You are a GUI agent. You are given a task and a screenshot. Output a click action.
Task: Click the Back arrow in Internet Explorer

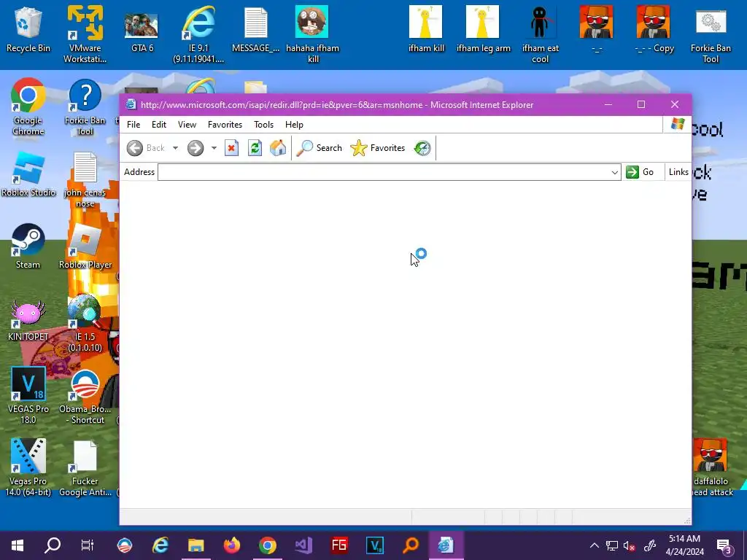[135, 148]
